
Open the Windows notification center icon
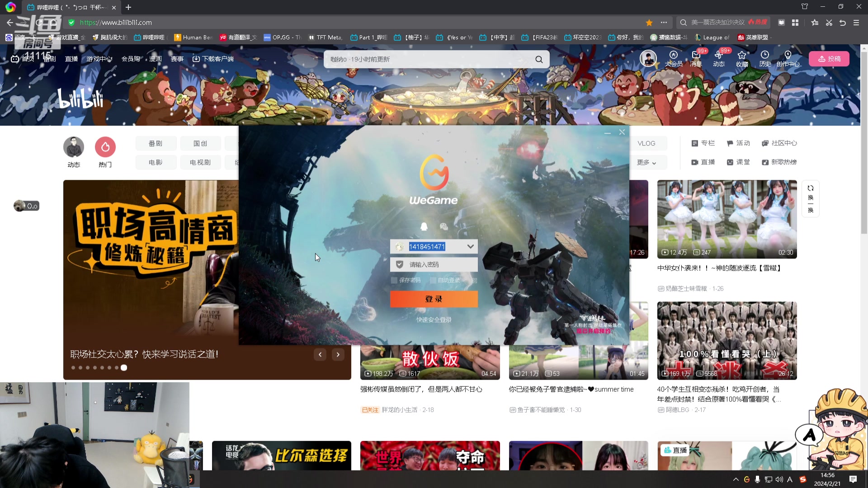[853, 479]
